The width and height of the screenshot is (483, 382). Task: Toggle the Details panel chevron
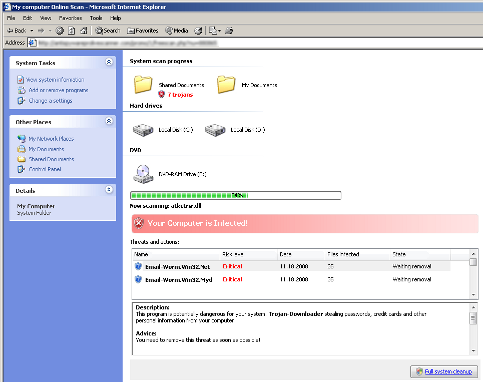pyautogui.click(x=109, y=190)
